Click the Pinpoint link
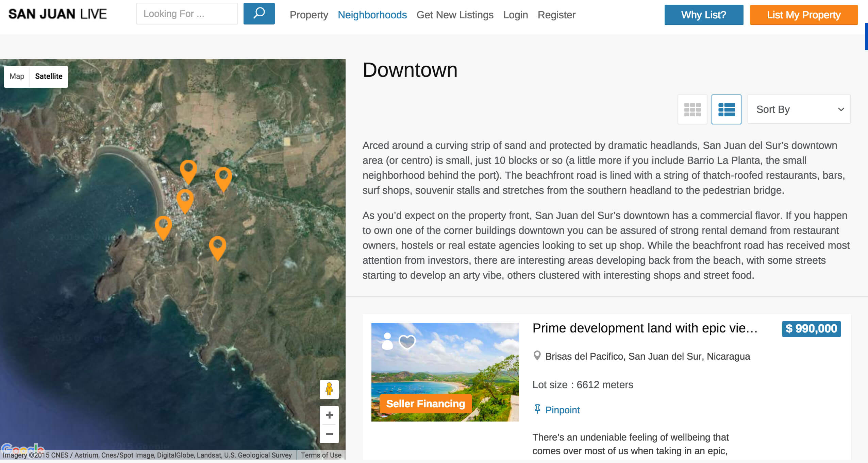The image size is (868, 463). pos(562,410)
